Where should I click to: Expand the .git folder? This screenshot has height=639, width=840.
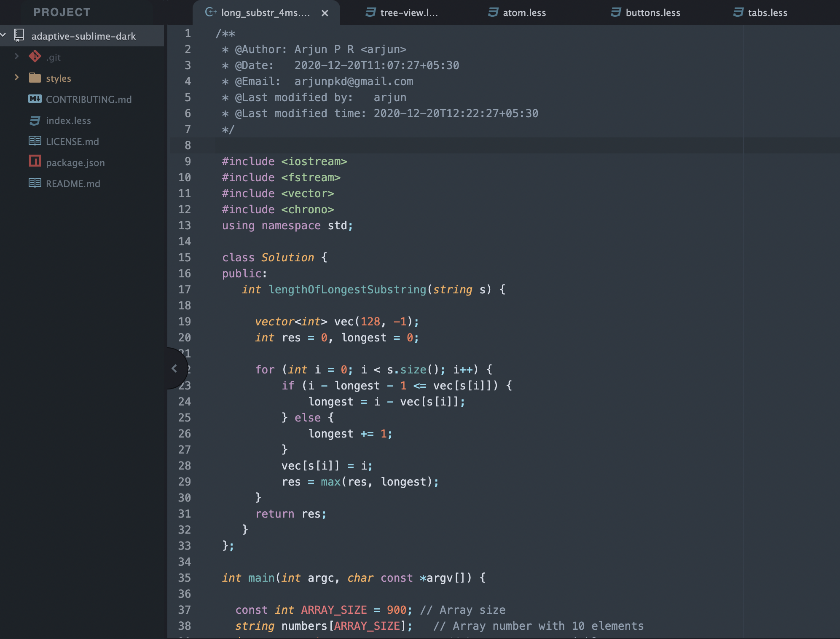pyautogui.click(x=16, y=57)
